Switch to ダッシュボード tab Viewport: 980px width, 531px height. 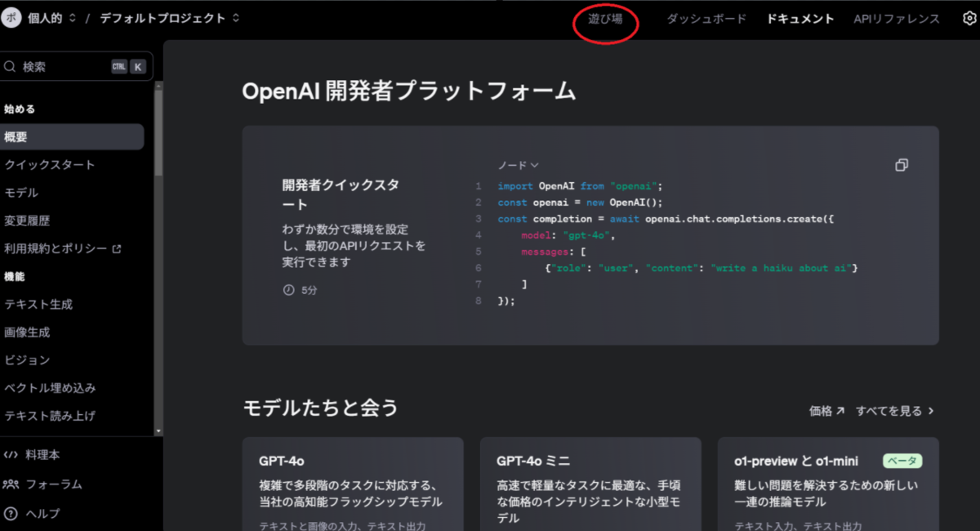[706, 19]
